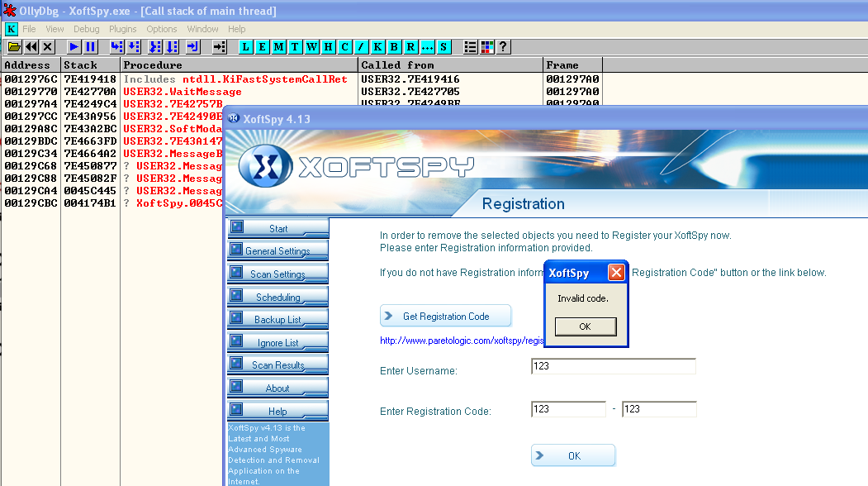Open General Settings in XoftSpy

tap(277, 251)
